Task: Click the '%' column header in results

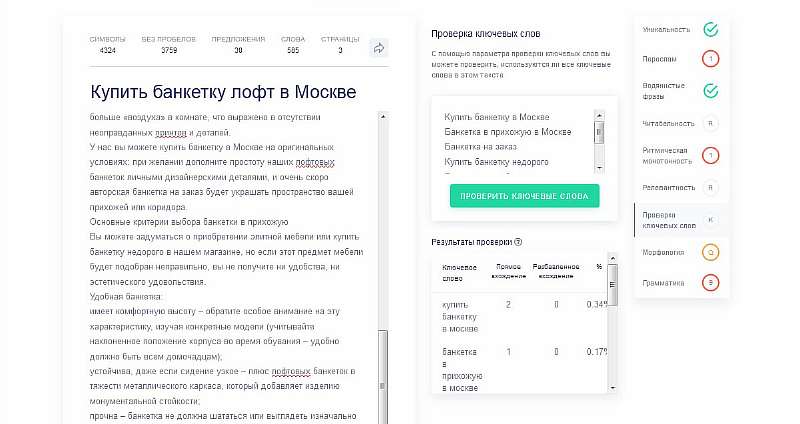Action: 599,267
